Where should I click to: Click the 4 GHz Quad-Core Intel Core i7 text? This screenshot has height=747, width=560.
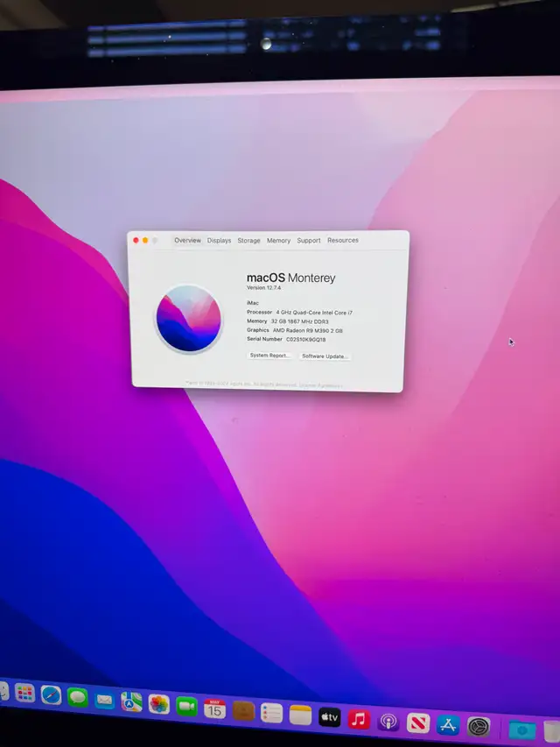click(x=314, y=313)
